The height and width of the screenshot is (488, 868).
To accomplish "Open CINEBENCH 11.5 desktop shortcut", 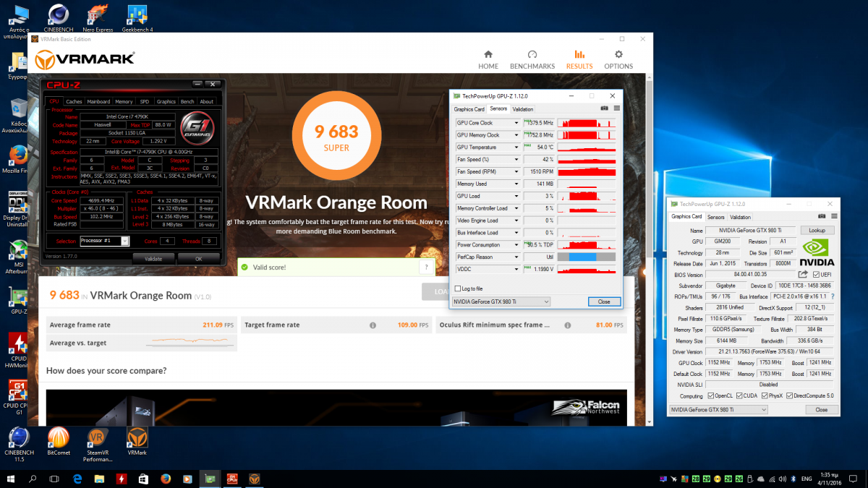I will click(19, 445).
